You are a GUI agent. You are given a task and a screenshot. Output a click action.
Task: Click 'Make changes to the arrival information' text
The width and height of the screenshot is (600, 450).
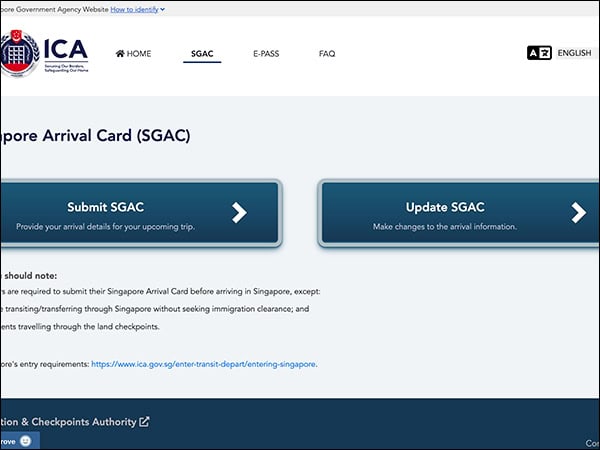445,227
